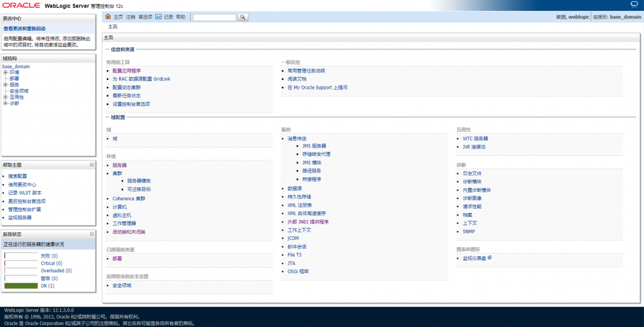
Task: Click the magnifier search button
Action: 243,17
